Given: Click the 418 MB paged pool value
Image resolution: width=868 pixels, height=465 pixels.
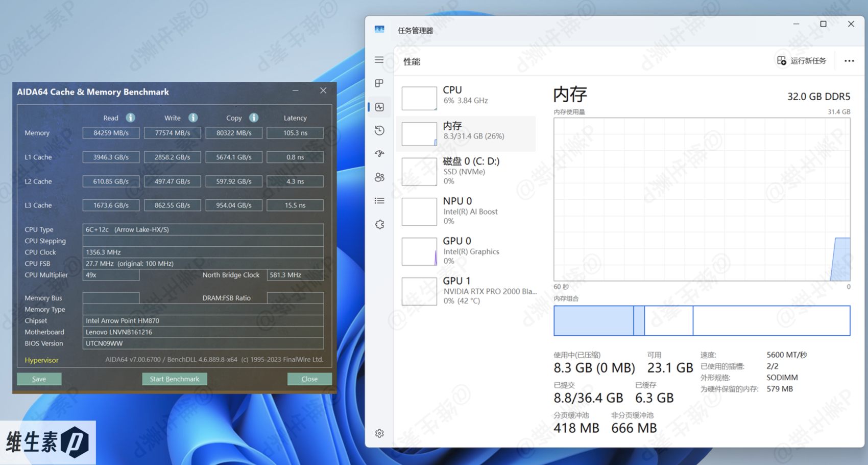Looking at the screenshot, I should (x=576, y=428).
